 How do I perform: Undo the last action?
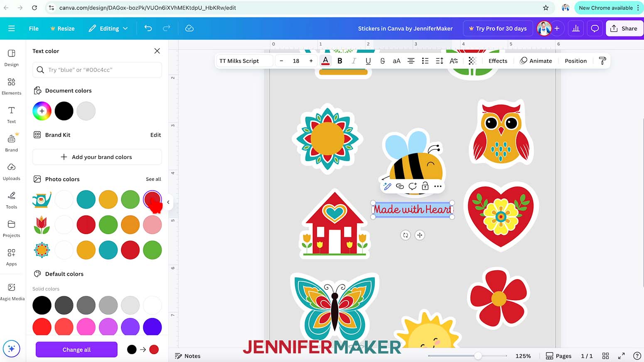click(x=148, y=28)
